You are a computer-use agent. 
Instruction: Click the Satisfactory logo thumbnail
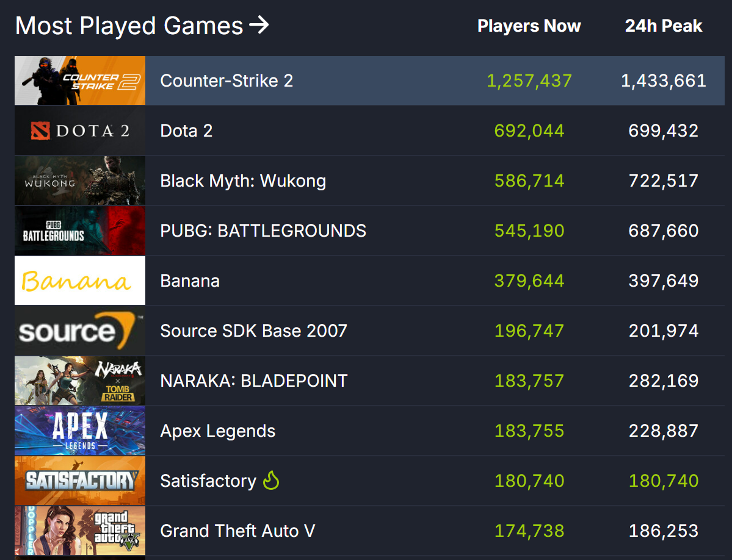pos(80,481)
